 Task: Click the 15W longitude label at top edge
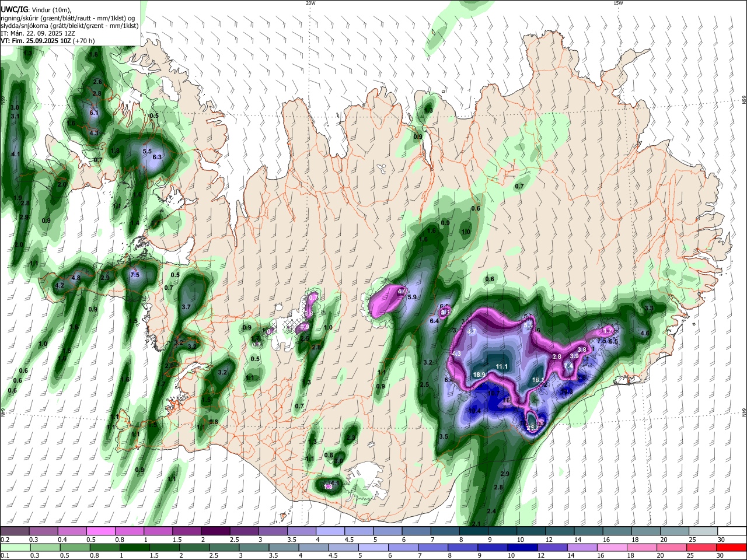point(618,3)
